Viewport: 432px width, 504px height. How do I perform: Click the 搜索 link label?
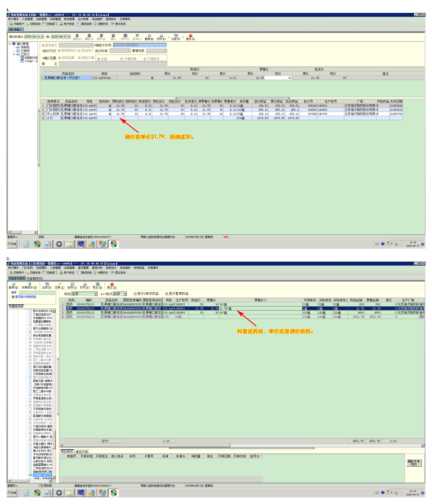(14, 293)
